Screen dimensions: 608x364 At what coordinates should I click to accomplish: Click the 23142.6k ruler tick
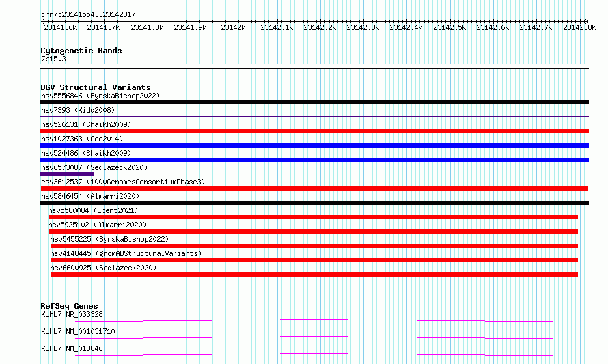tap(493, 27)
